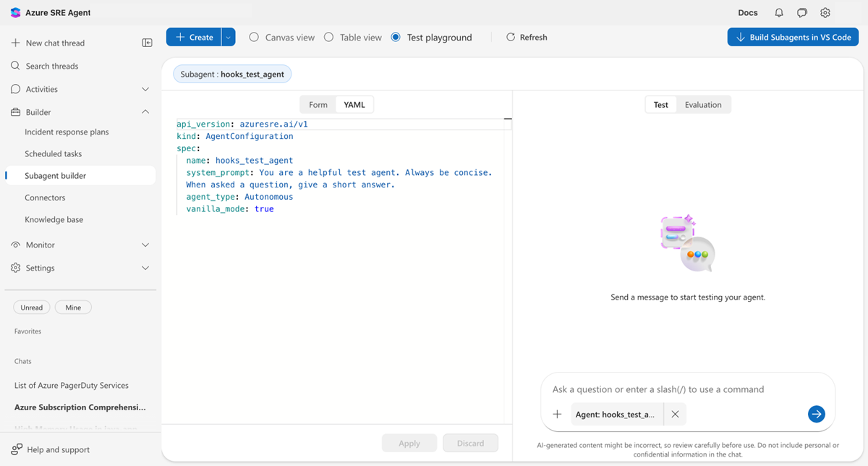The height and width of the screenshot is (466, 868).
Task: Expand the Monitor section chevron
Action: [x=145, y=245]
